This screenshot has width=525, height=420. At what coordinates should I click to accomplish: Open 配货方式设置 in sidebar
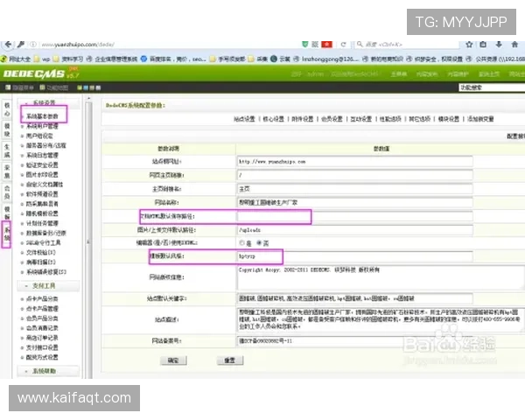pos(42,357)
